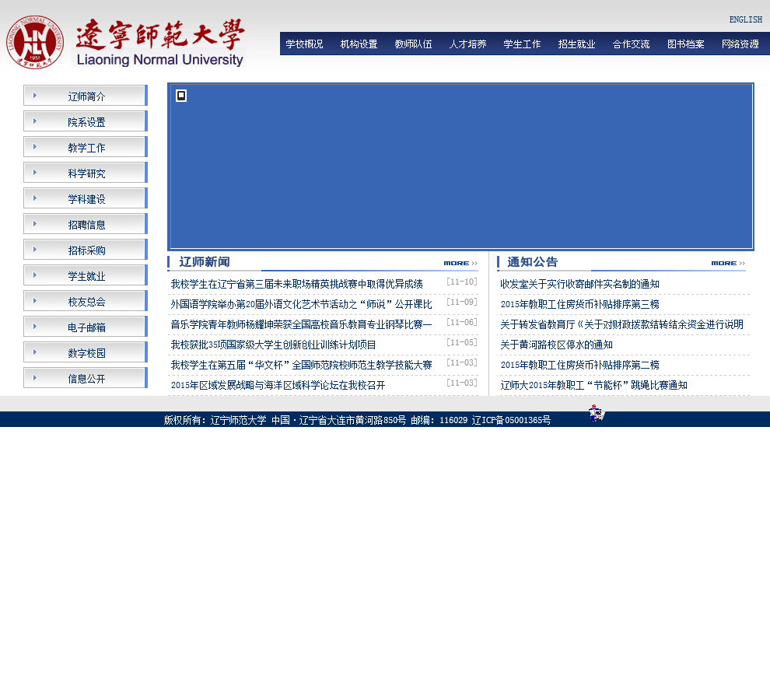Open the 合作交流 menu
Image resolution: width=770 pixels, height=700 pixels.
coord(631,44)
